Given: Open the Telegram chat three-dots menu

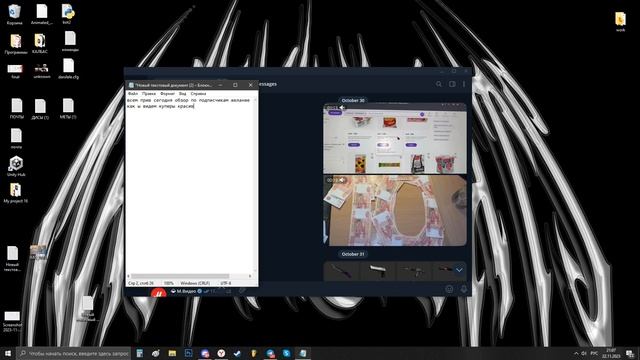Looking at the screenshot, I should click(464, 84).
